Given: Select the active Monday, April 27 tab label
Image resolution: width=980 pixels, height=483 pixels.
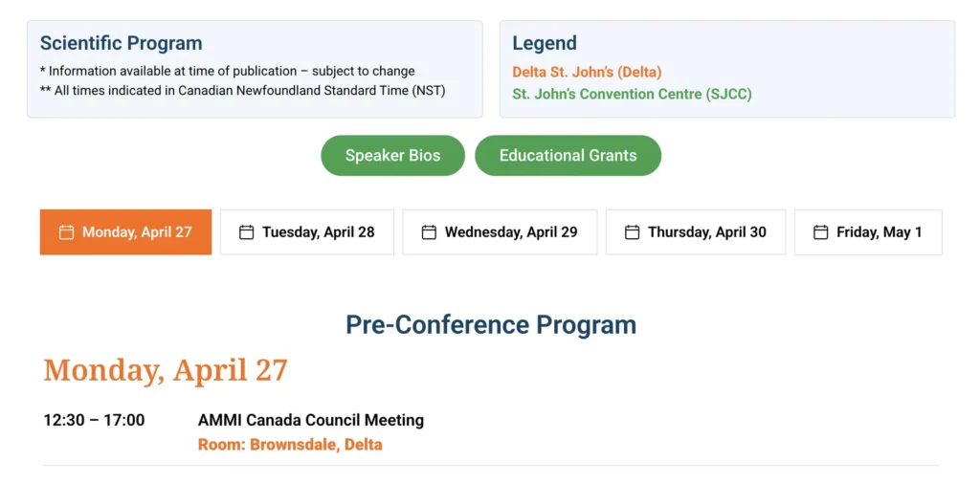Looking at the screenshot, I should pos(137,232).
